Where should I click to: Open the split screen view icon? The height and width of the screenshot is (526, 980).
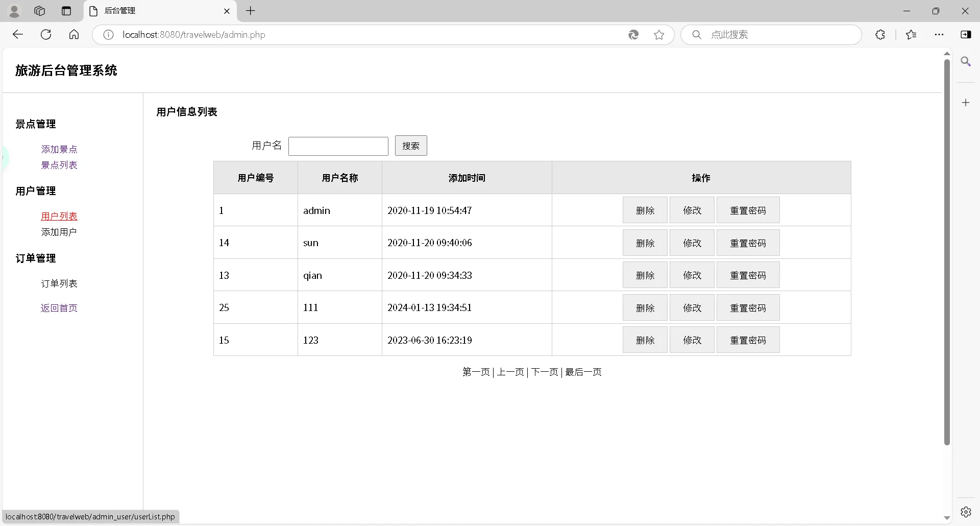pos(967,35)
